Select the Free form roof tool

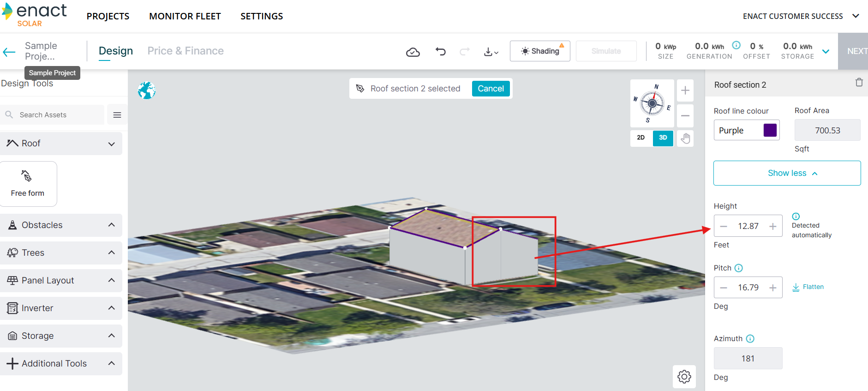[28, 183]
